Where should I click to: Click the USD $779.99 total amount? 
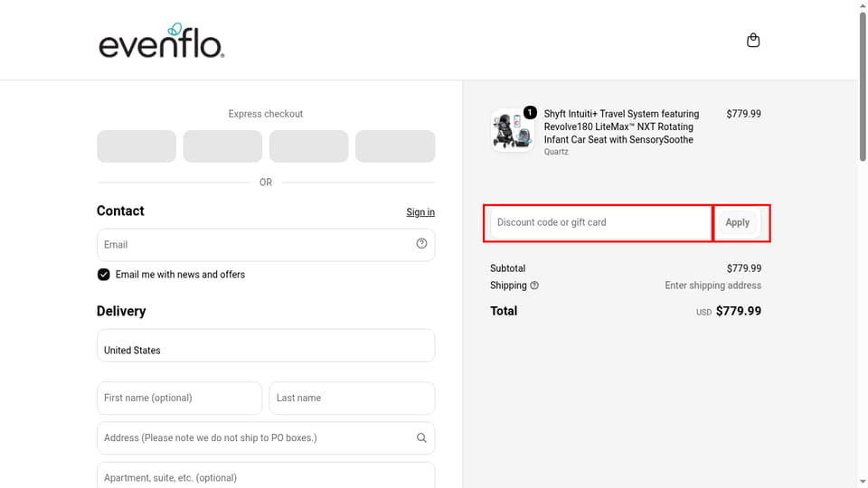[x=729, y=311]
